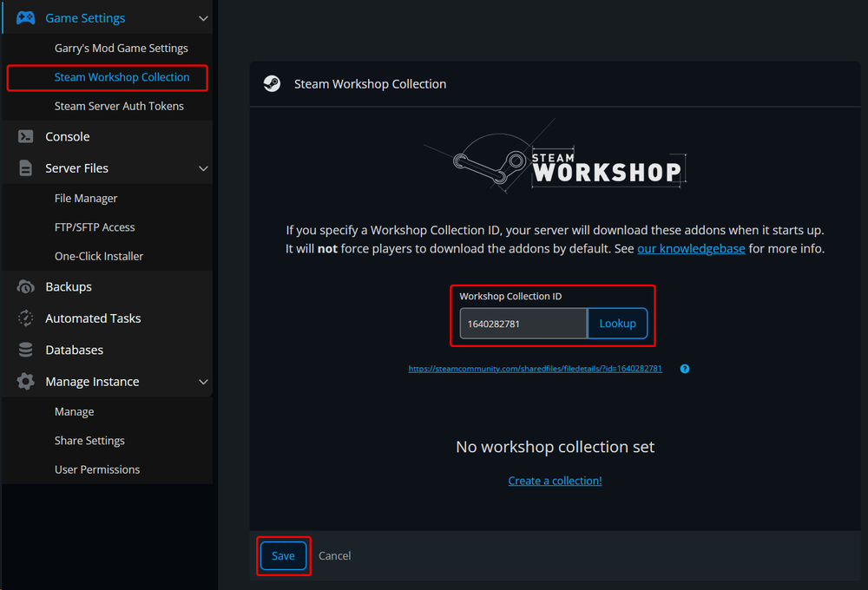
Task: Open User Permissions
Action: pos(97,469)
